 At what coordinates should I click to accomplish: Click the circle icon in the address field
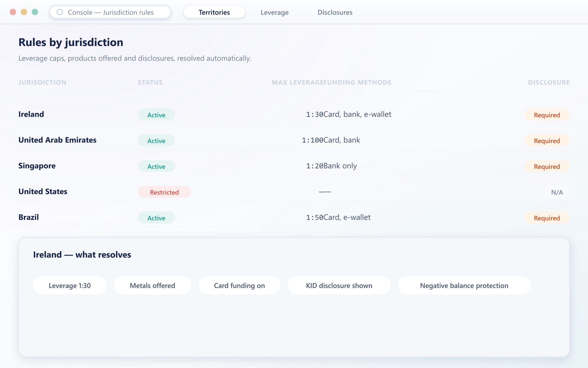(60, 12)
